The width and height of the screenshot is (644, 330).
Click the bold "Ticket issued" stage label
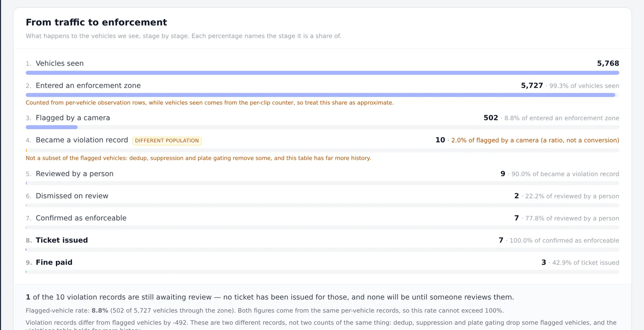pos(62,240)
